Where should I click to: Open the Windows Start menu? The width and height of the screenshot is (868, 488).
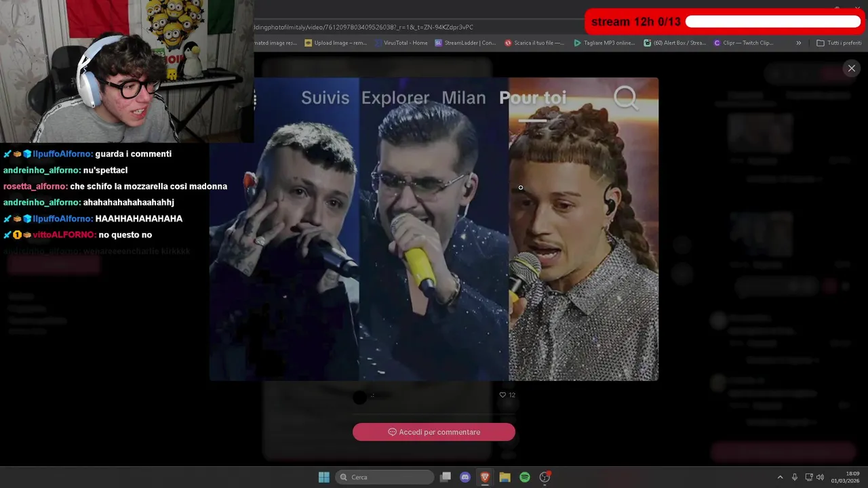pyautogui.click(x=324, y=477)
